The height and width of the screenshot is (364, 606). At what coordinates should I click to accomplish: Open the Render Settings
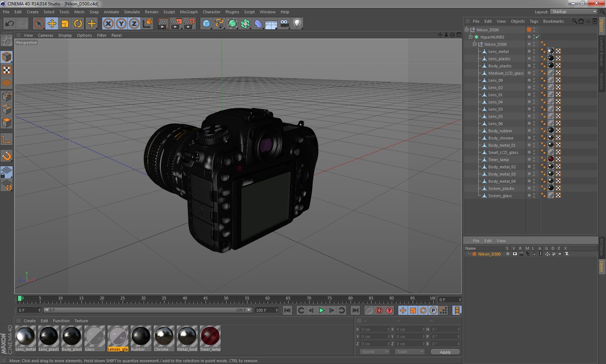coord(190,24)
